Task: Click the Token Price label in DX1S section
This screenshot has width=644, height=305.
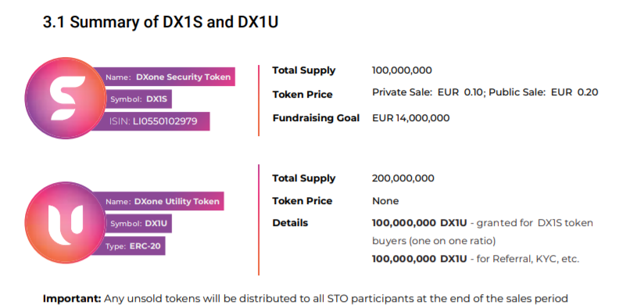Action: pyautogui.click(x=302, y=95)
